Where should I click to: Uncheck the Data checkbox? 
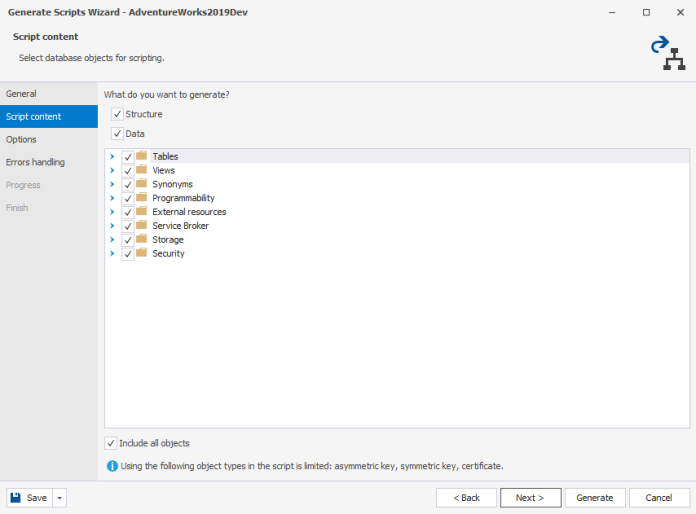pyautogui.click(x=118, y=134)
